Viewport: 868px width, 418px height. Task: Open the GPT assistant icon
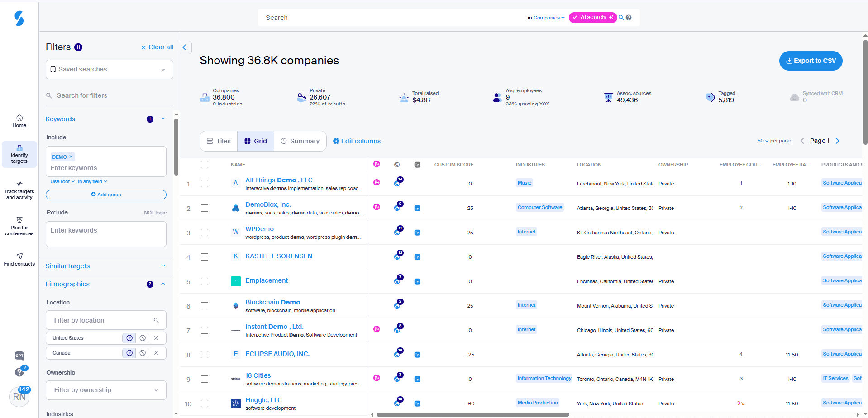pyautogui.click(x=19, y=356)
